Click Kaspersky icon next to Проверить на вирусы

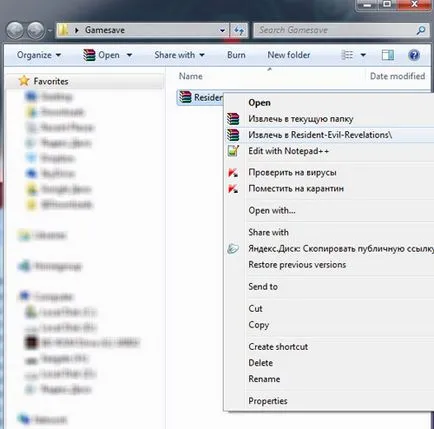pyautogui.click(x=233, y=173)
